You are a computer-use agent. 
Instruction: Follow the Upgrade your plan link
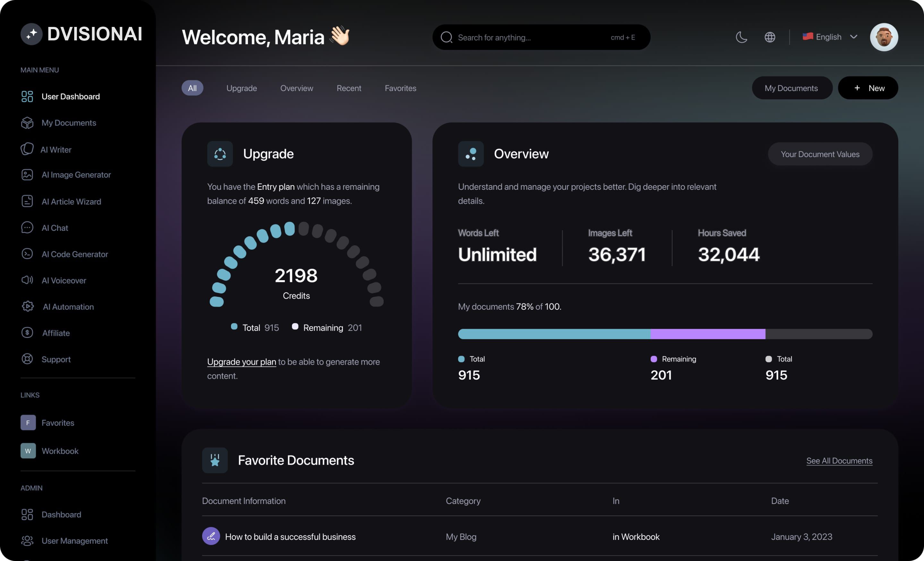point(242,362)
